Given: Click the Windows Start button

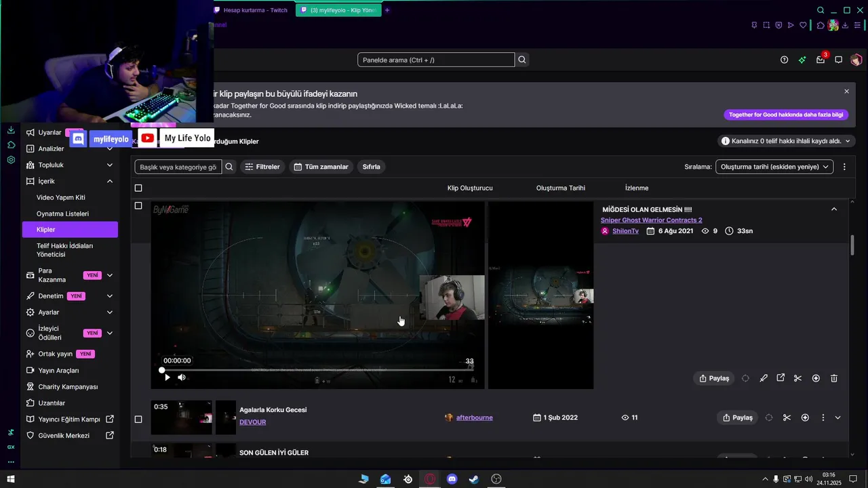Looking at the screenshot, I should (x=10, y=479).
